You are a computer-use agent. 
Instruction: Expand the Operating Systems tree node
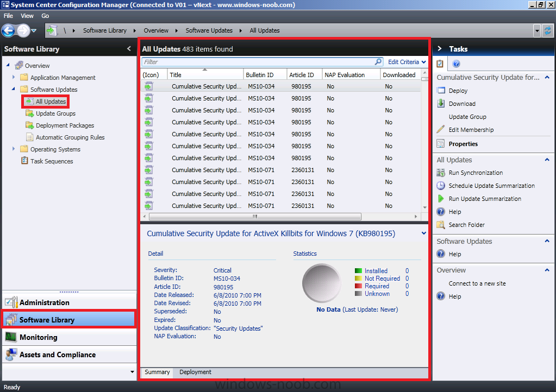pyautogui.click(x=14, y=149)
